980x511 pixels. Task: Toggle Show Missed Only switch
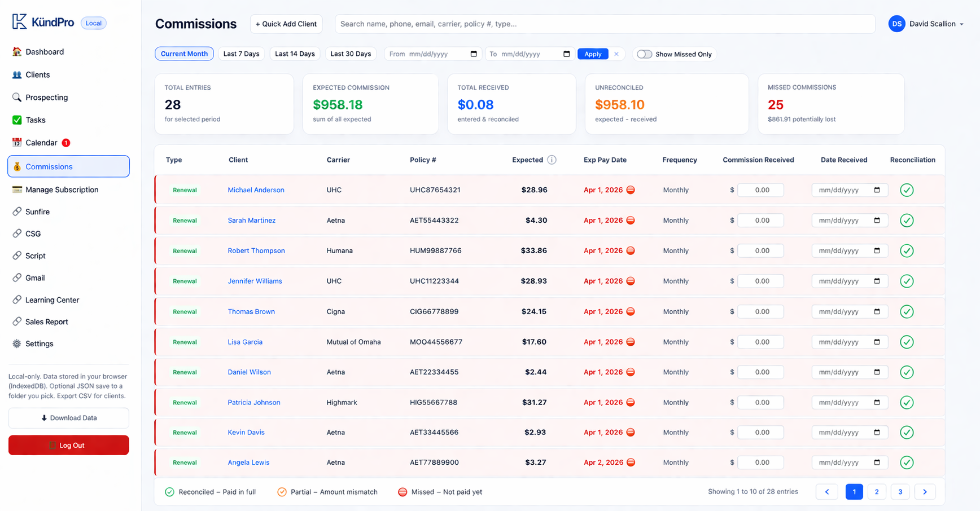tap(644, 54)
